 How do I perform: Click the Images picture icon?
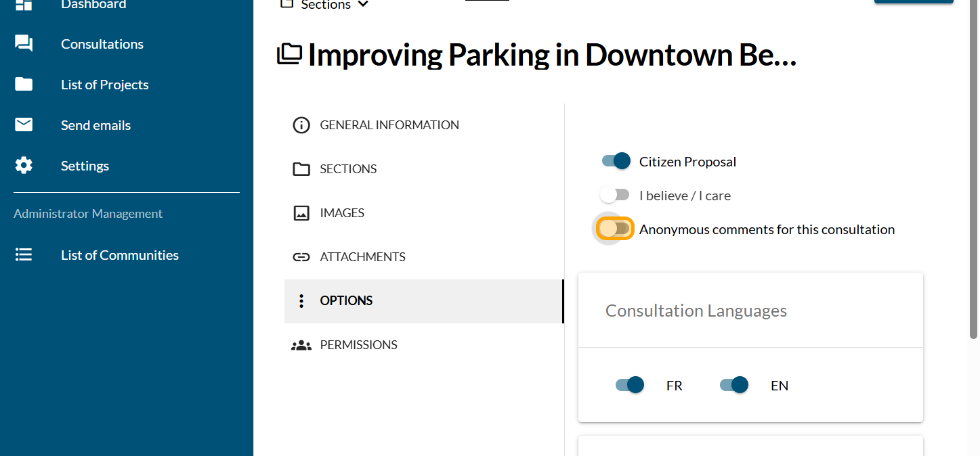pos(301,213)
